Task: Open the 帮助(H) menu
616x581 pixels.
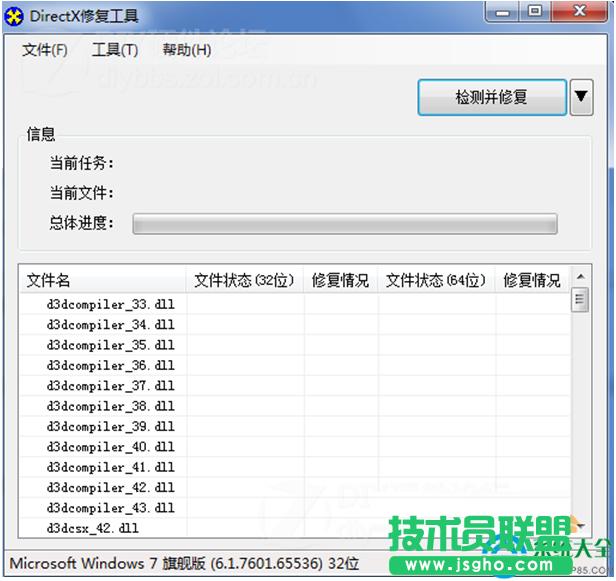Action: pos(186,50)
